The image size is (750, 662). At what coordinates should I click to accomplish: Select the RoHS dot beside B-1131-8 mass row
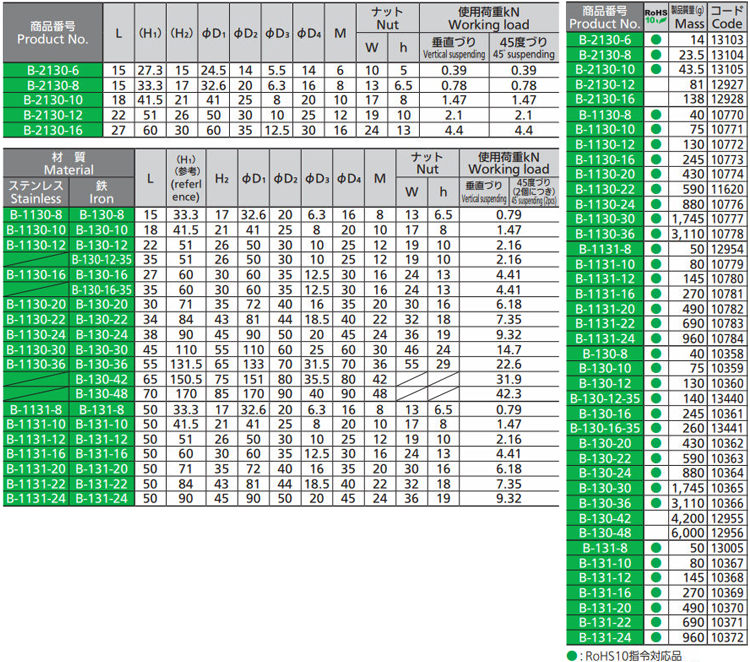656,246
